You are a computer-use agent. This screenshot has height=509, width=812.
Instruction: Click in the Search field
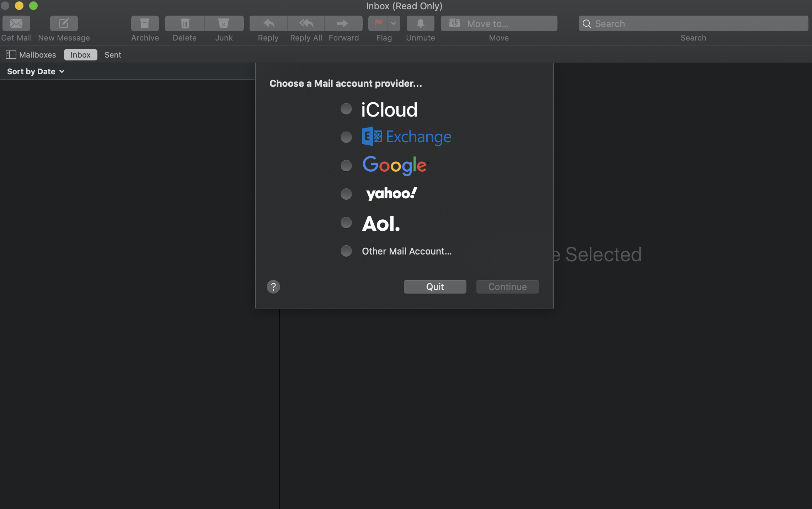coord(693,23)
